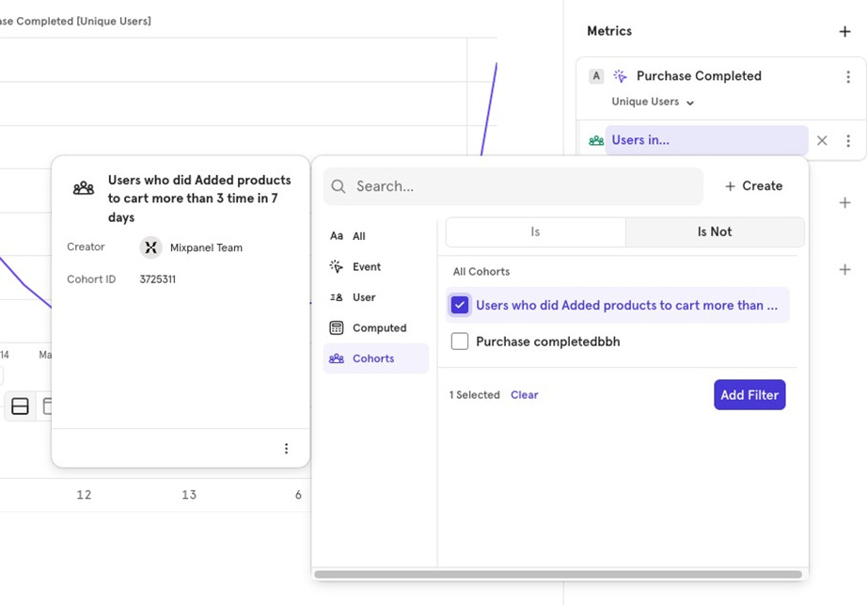Screen dimensions: 868x605
Task: Select the Event category
Action: click(x=376, y=267)
